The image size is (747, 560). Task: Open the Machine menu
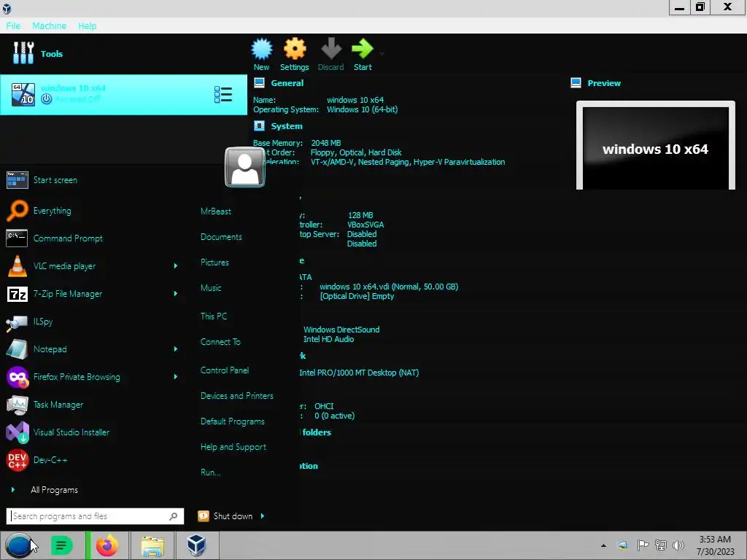49,26
